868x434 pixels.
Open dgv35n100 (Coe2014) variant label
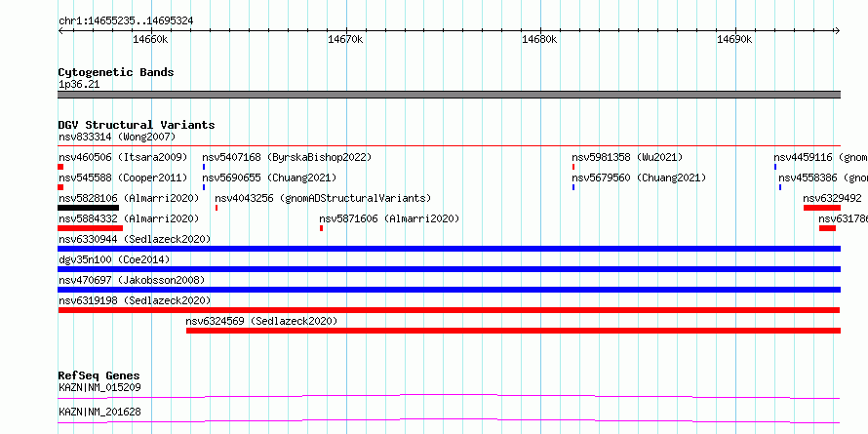tap(114, 259)
